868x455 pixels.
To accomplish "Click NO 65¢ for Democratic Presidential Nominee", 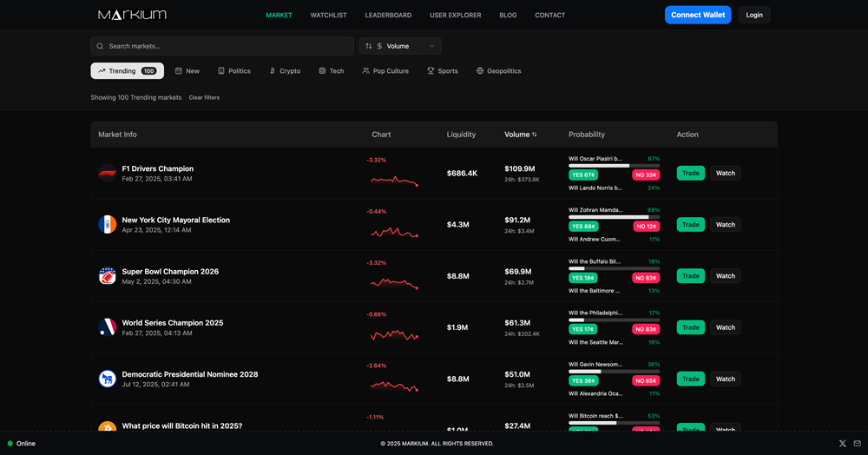I will pyautogui.click(x=646, y=380).
